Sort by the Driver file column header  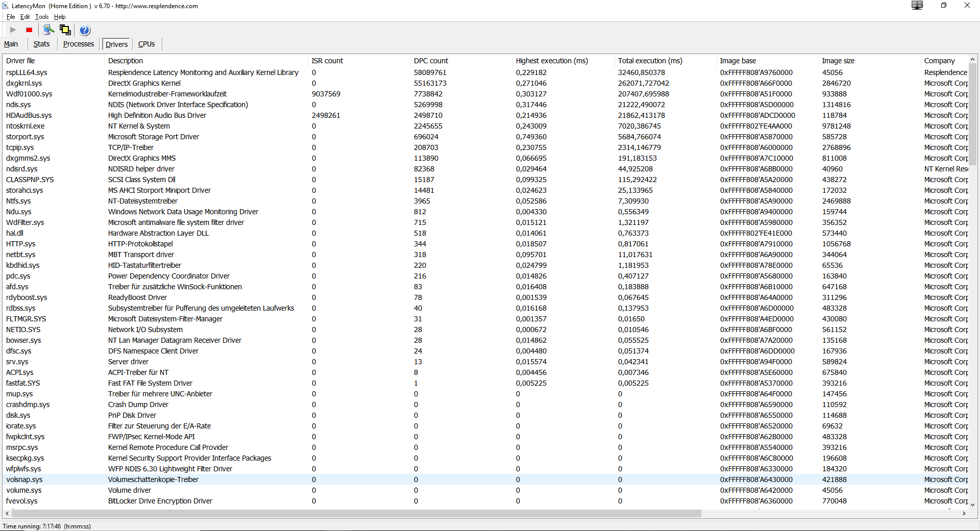(x=54, y=61)
